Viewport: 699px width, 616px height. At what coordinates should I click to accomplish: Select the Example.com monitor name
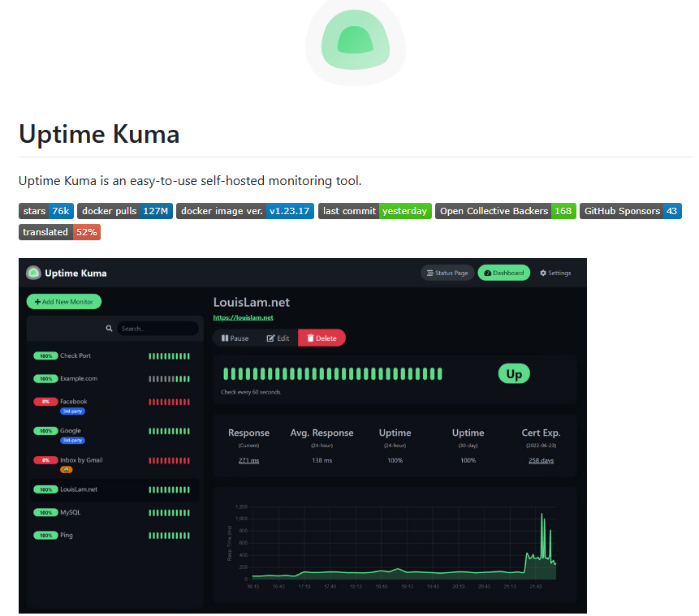79,378
